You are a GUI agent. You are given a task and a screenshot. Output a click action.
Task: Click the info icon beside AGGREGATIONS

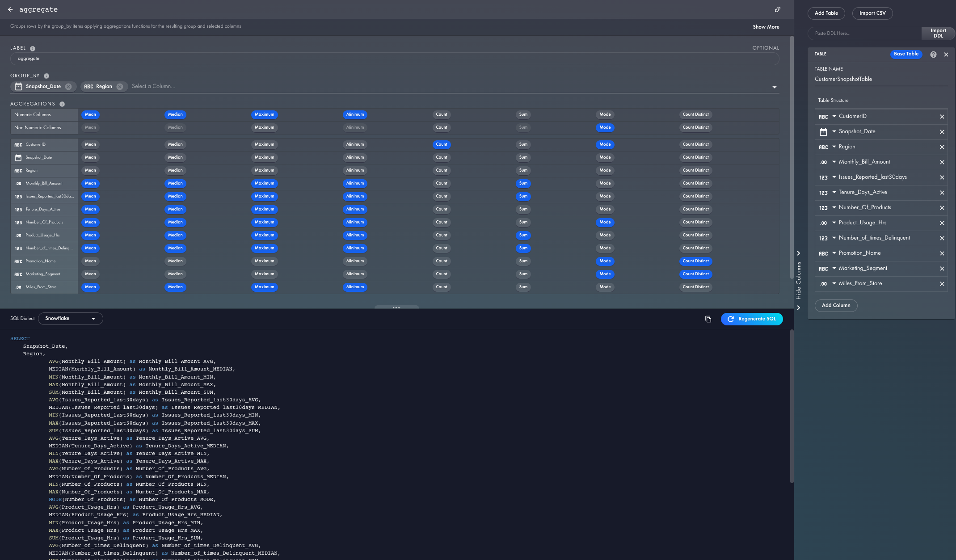click(x=62, y=104)
